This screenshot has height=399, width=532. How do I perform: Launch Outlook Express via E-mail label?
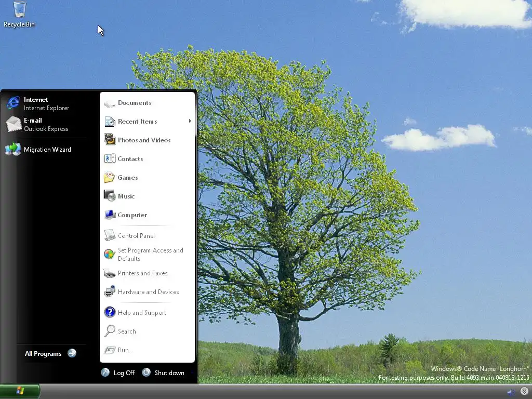(33, 121)
